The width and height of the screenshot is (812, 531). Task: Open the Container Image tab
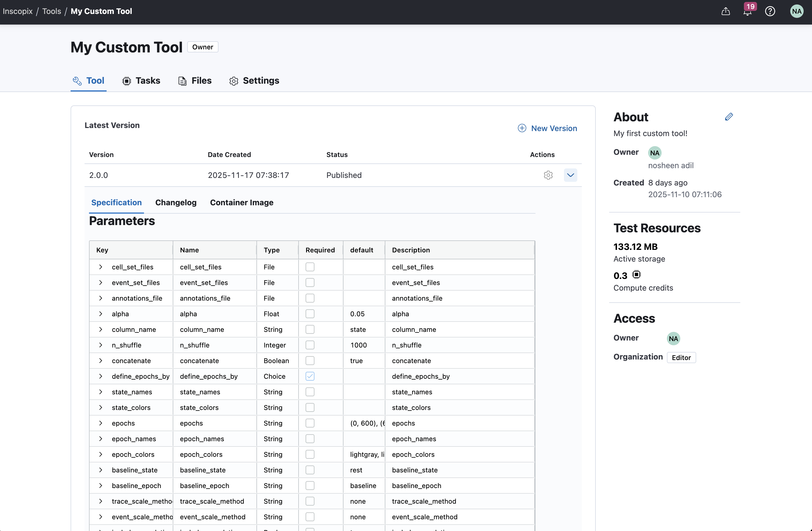[x=242, y=202]
